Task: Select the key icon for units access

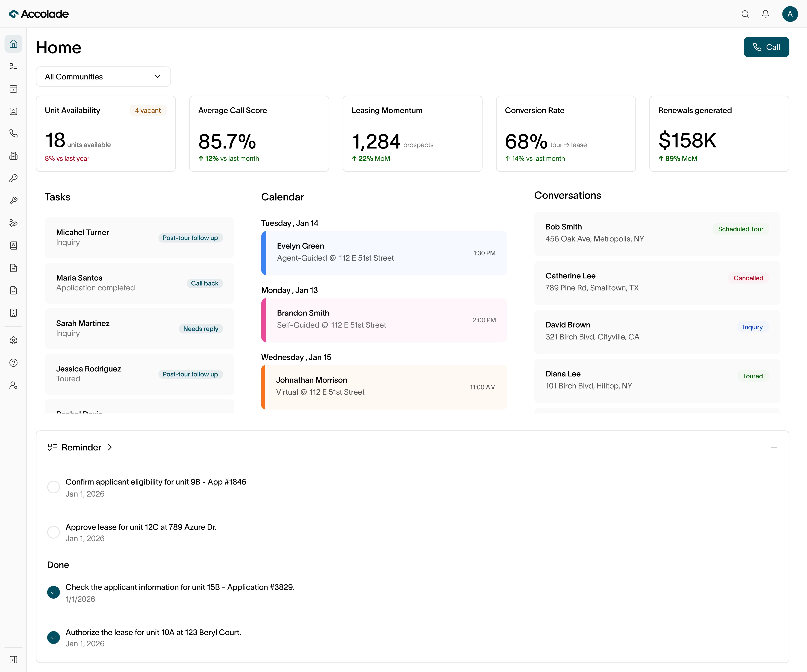Action: click(x=13, y=178)
